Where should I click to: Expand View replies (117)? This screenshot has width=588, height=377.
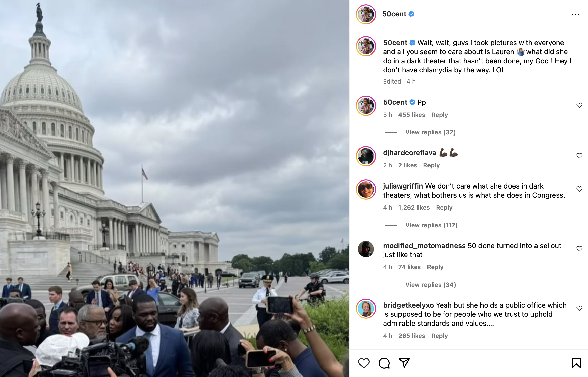[x=431, y=225]
